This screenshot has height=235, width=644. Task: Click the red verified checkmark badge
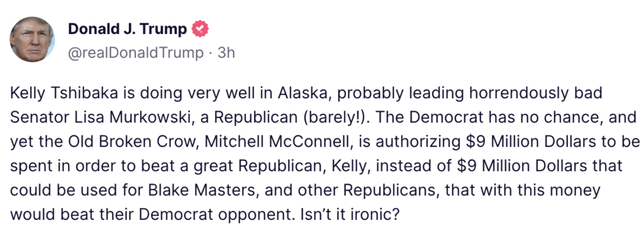tap(201, 29)
